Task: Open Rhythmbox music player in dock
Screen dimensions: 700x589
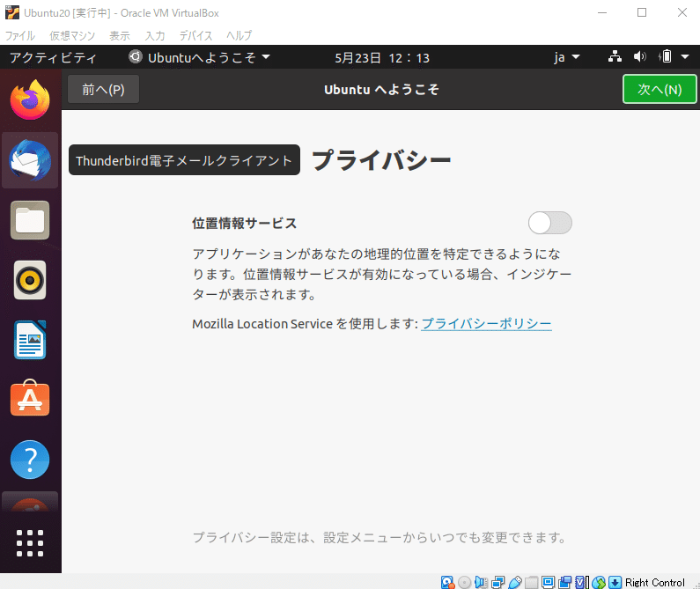Action: click(30, 280)
